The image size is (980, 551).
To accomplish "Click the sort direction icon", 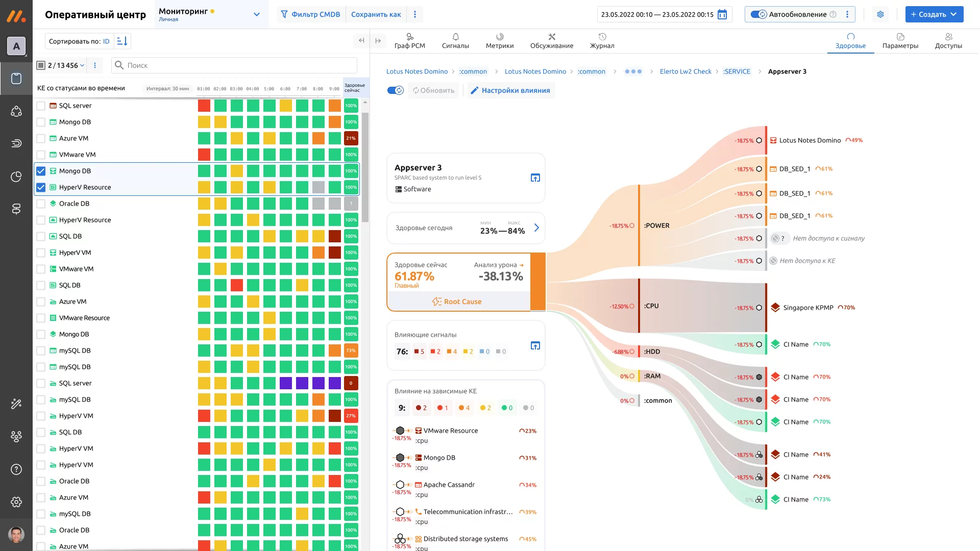I will pyautogui.click(x=122, y=41).
